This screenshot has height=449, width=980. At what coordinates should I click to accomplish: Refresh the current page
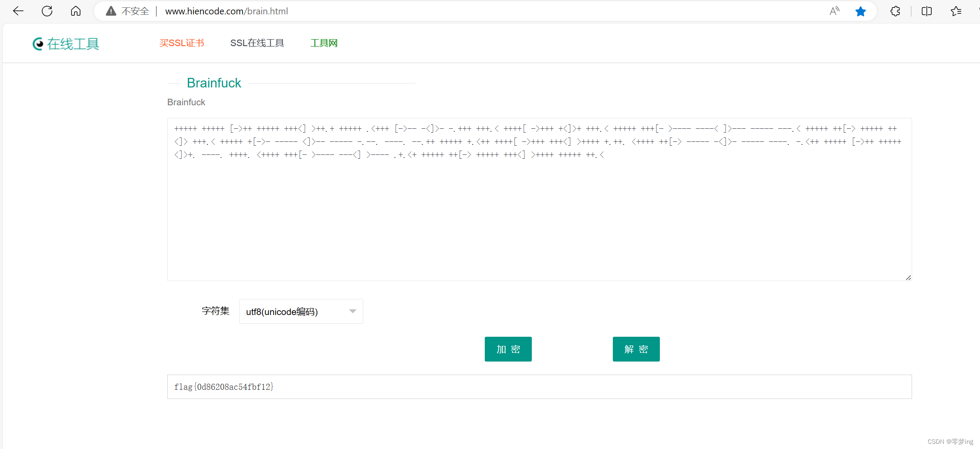[x=47, y=11]
